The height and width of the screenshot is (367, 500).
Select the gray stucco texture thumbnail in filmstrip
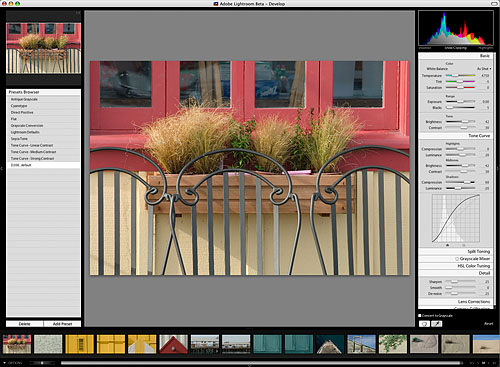click(48, 344)
